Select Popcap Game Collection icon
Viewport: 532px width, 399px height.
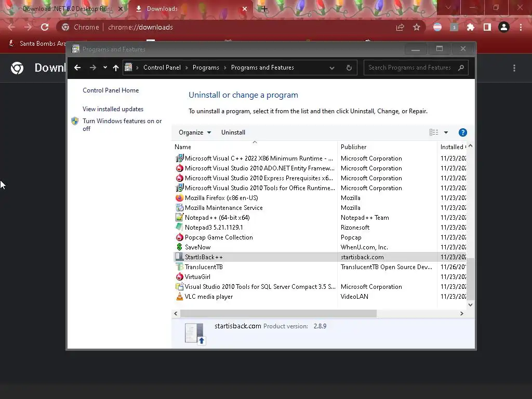click(179, 237)
